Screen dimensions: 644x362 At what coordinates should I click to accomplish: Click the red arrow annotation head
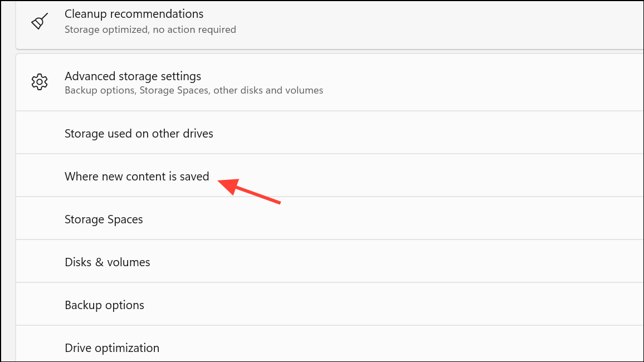click(x=229, y=185)
